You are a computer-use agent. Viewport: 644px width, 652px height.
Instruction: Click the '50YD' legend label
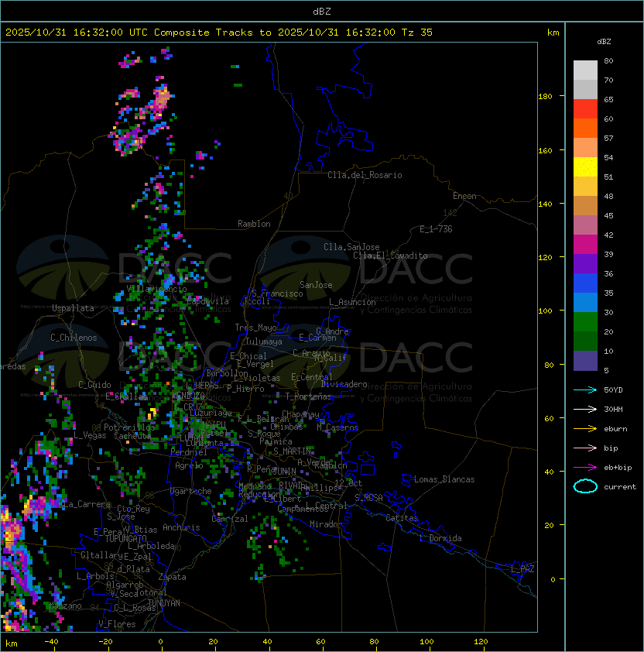pyautogui.click(x=613, y=390)
